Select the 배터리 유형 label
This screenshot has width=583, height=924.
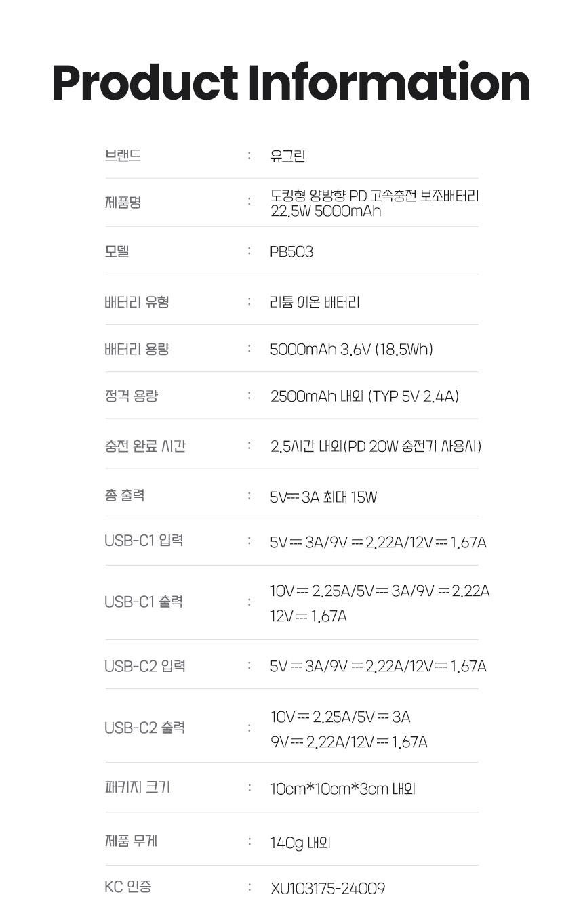pyautogui.click(x=137, y=302)
